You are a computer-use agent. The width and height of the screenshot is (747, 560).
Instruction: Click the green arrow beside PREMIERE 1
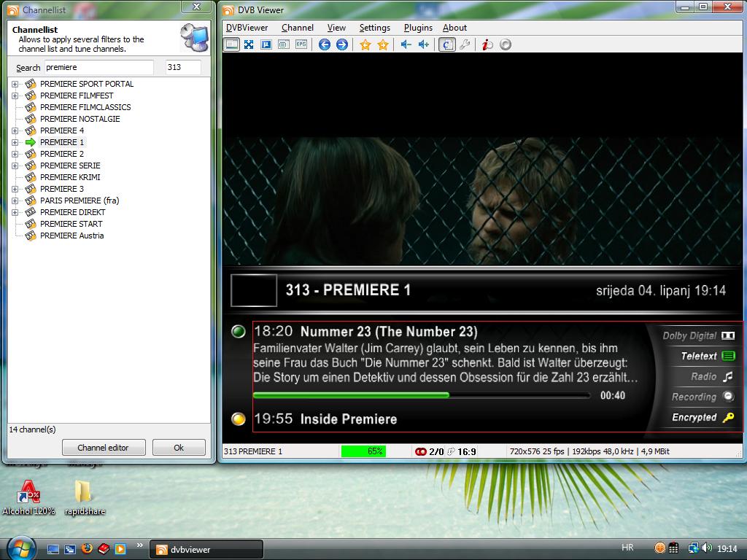[31, 142]
